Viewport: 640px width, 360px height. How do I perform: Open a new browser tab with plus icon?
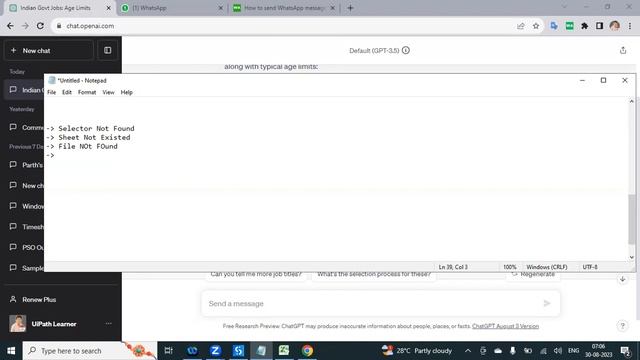(350, 8)
